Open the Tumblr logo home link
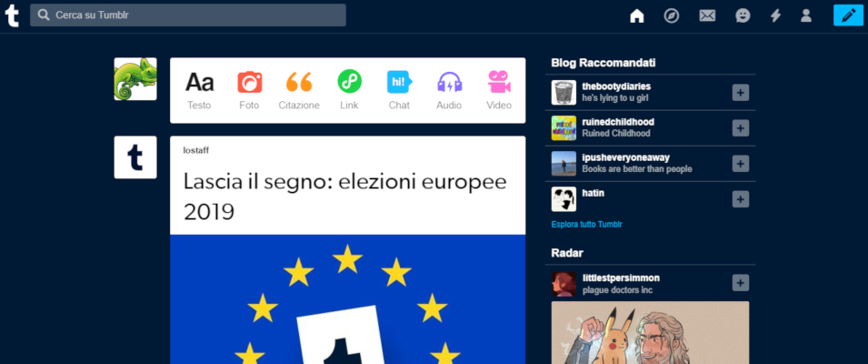This screenshot has height=364, width=868. click(12, 15)
